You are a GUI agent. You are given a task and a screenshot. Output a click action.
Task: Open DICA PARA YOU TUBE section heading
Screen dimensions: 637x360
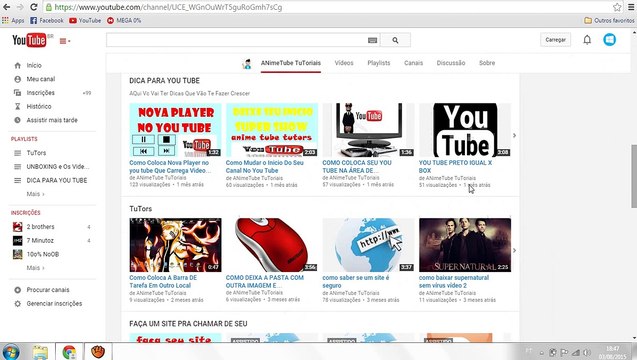click(x=165, y=81)
